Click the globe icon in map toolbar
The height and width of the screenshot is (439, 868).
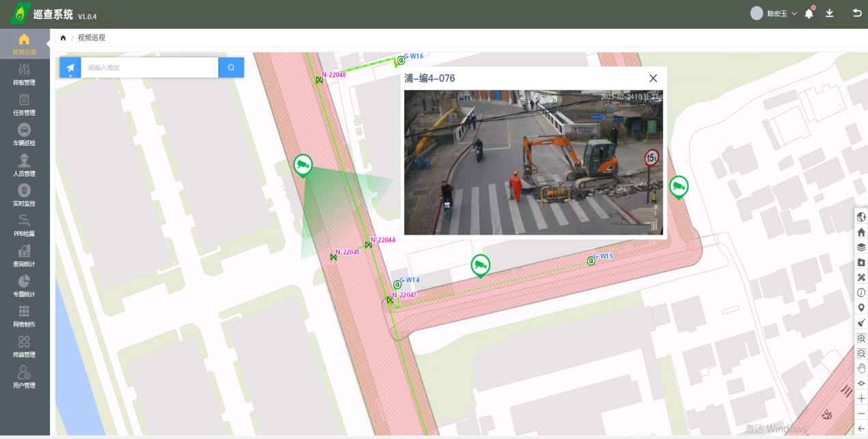pos(861,217)
